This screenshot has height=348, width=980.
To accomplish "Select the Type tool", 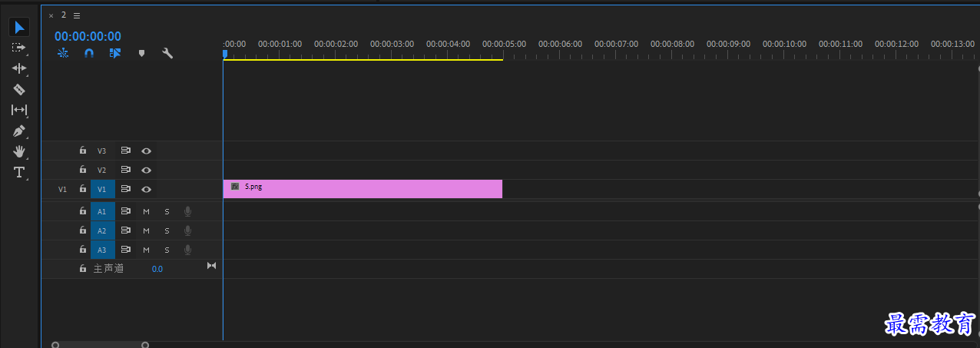I will [19, 172].
